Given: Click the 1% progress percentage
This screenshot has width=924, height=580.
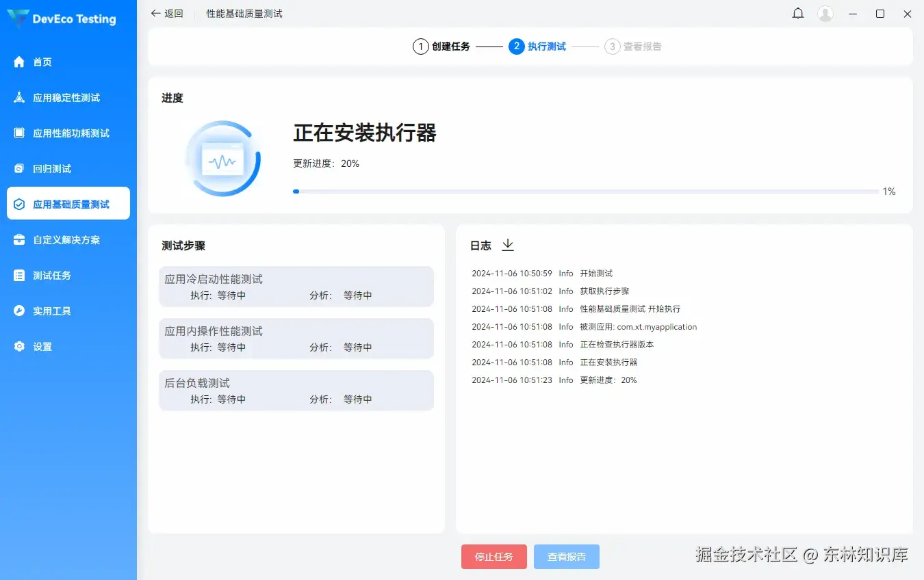Looking at the screenshot, I should coord(889,192).
